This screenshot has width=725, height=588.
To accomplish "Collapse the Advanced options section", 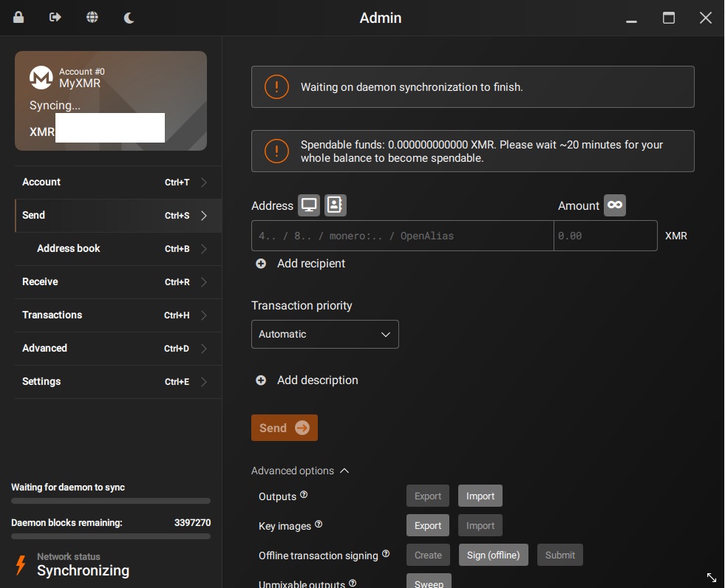I will 344,471.
